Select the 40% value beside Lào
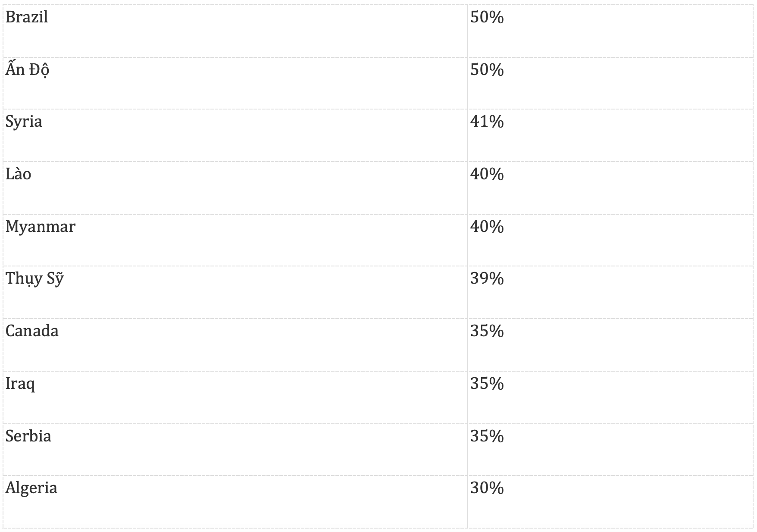Image resolution: width=757 pixels, height=532 pixels. tap(487, 174)
